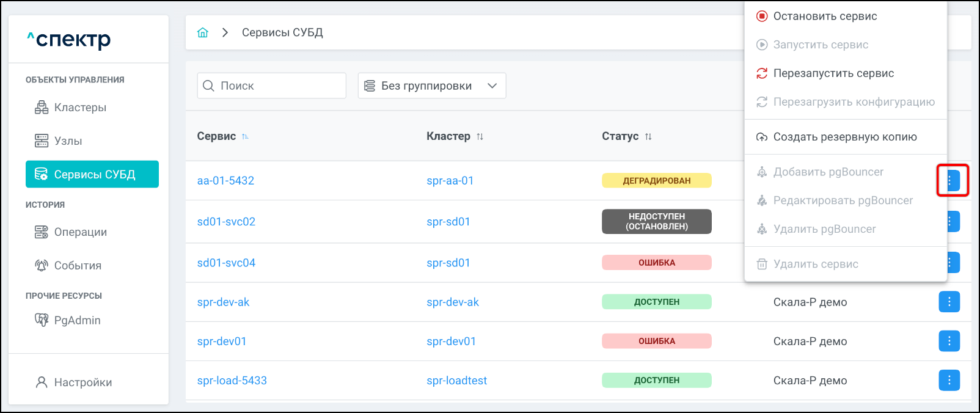Select Перезапустить сервис menu option

[833, 73]
